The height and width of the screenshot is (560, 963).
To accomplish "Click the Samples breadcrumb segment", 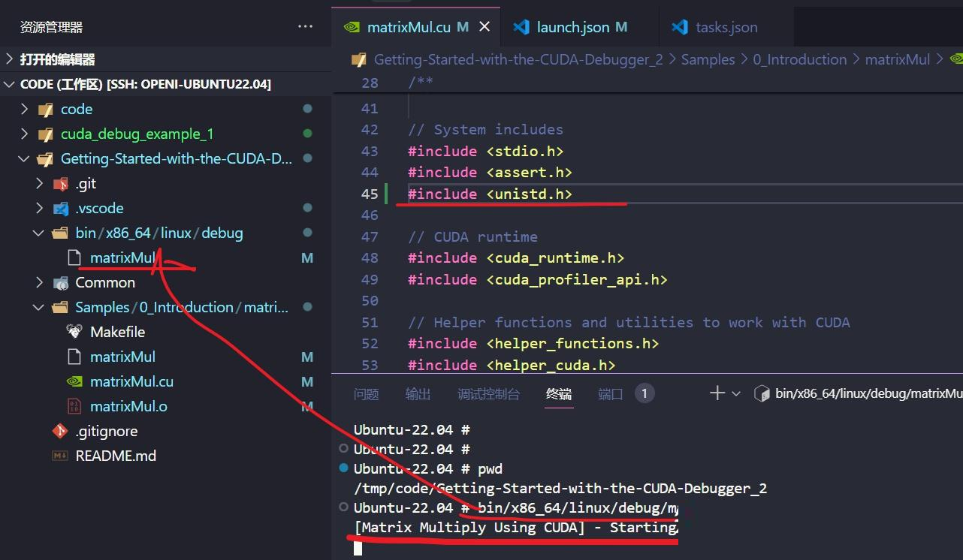I will coord(708,59).
